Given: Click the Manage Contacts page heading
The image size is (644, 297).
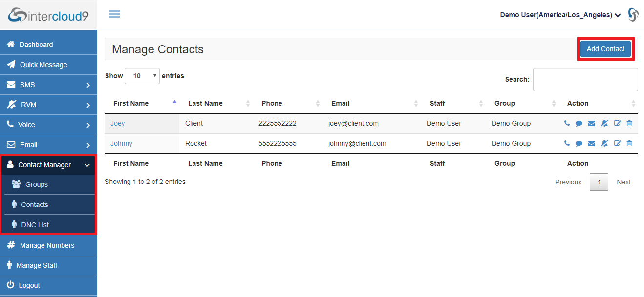Looking at the screenshot, I should 158,49.
